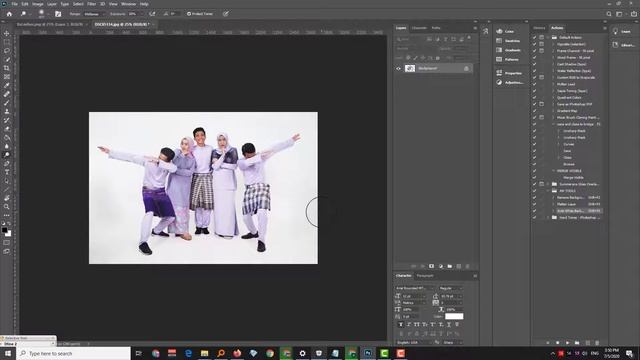Click the Background layer thumbnail
Viewport: 640px width, 360px height.
click(410, 69)
